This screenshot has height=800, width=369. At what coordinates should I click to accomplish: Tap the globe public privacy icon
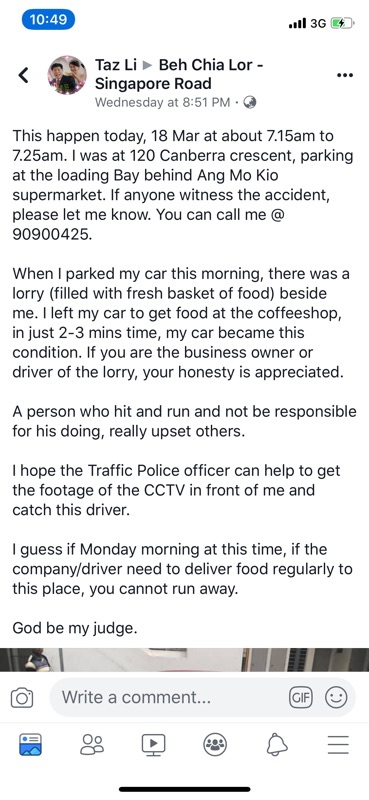click(250, 103)
